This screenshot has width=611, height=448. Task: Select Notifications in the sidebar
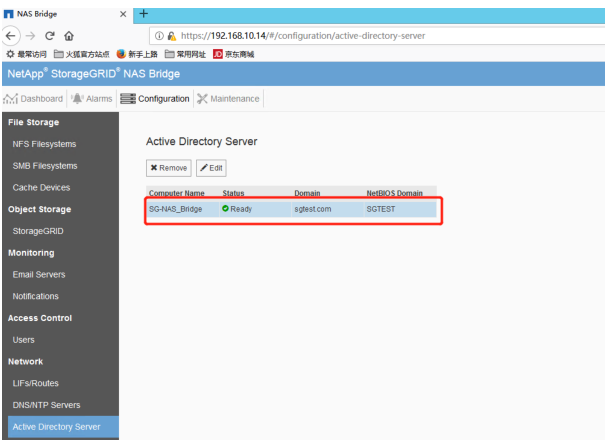[35, 296]
